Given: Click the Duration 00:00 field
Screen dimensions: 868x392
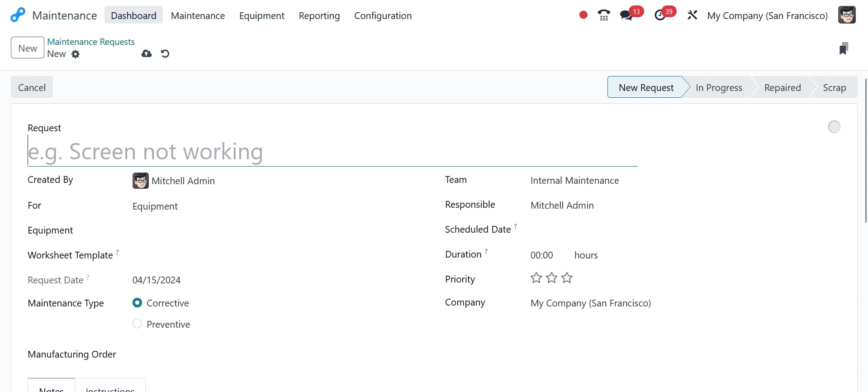Looking at the screenshot, I should pyautogui.click(x=541, y=255).
